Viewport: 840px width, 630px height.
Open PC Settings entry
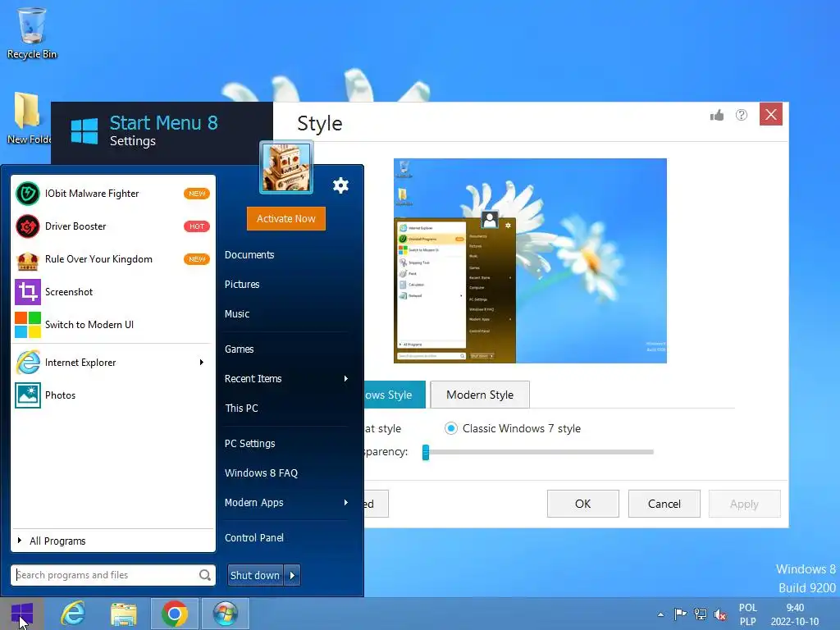tap(249, 444)
